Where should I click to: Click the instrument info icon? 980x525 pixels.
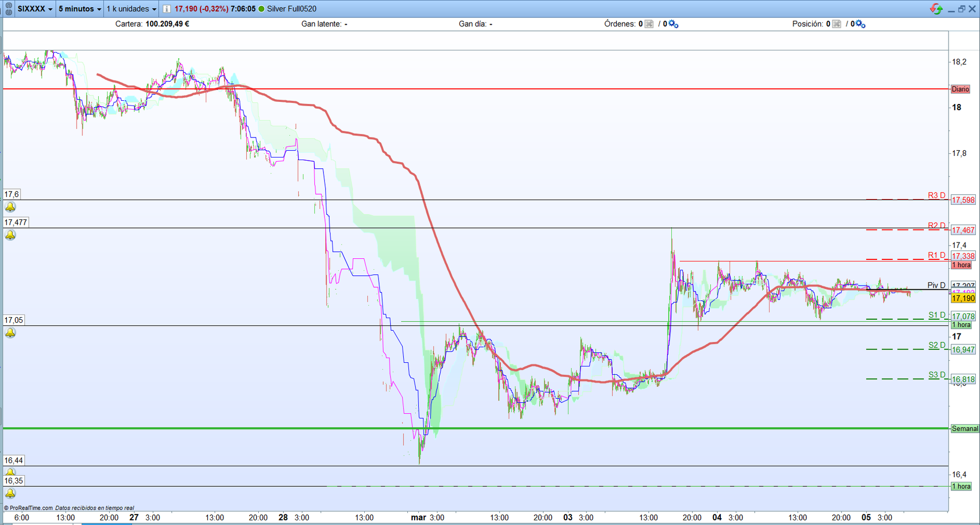(166, 9)
